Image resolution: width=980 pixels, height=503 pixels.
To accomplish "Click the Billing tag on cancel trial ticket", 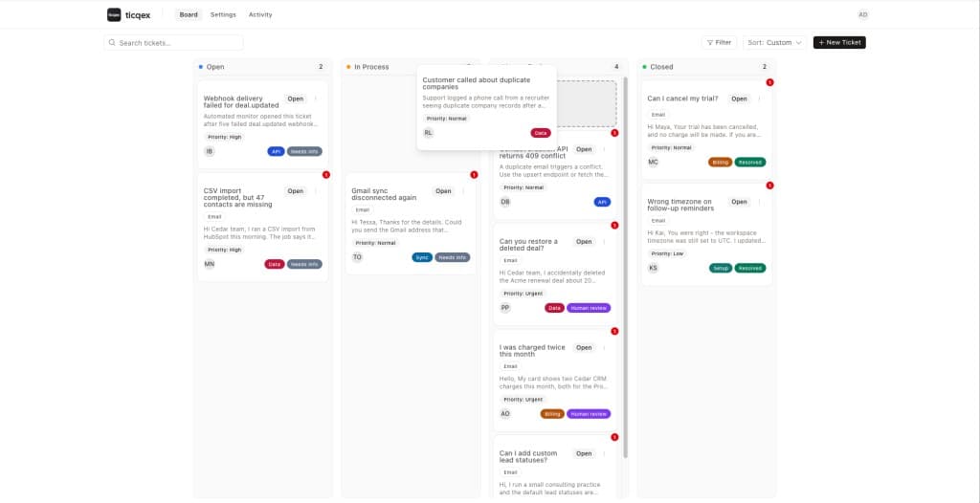I will [720, 162].
